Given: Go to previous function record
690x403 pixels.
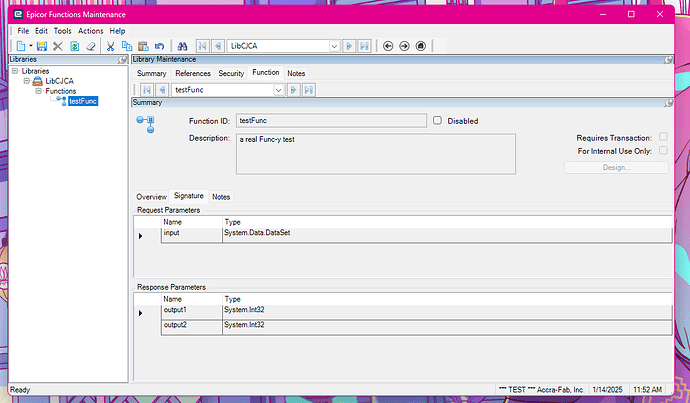Looking at the screenshot, I should click(162, 90).
